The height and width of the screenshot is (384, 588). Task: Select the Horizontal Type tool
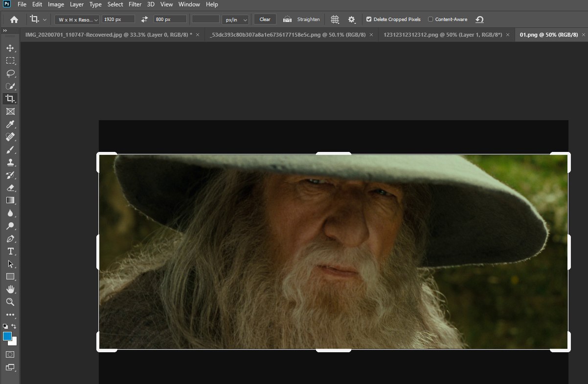click(x=10, y=251)
